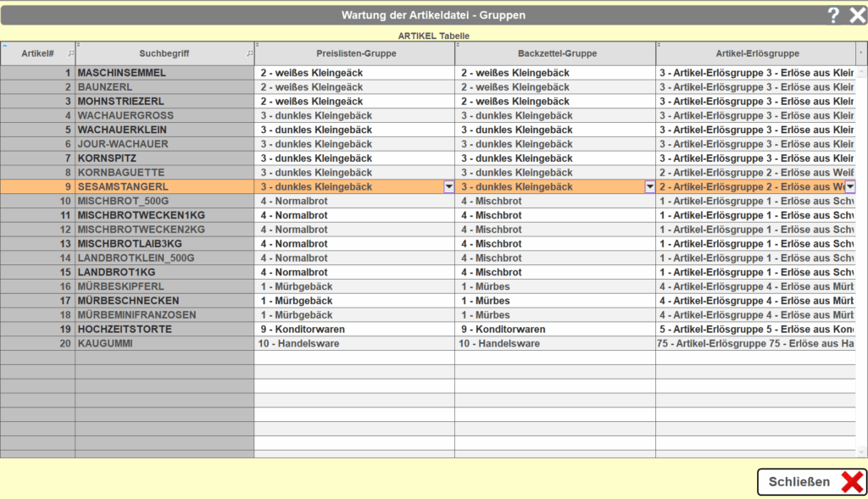Select the MOHNSTRIEZERL article
Screen dimensions: 868x499
tap(165, 102)
